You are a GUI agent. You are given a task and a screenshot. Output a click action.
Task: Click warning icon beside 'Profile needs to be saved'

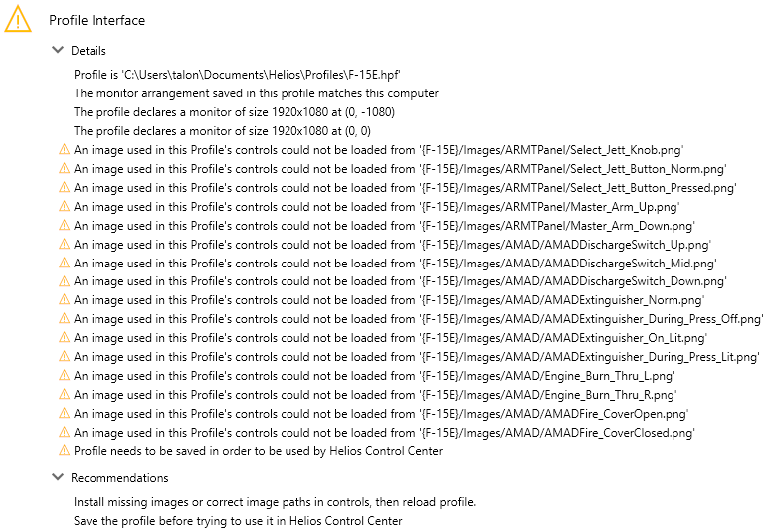click(x=64, y=450)
